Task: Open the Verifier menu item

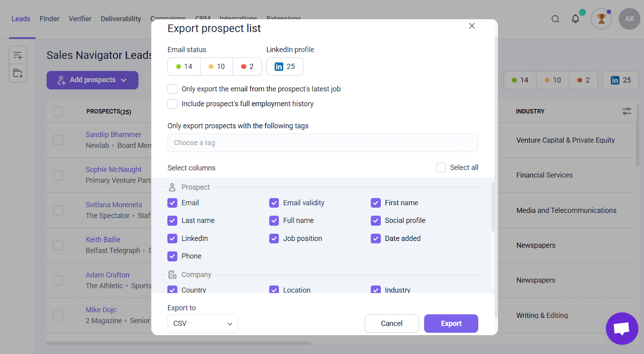Action: pyautogui.click(x=80, y=19)
